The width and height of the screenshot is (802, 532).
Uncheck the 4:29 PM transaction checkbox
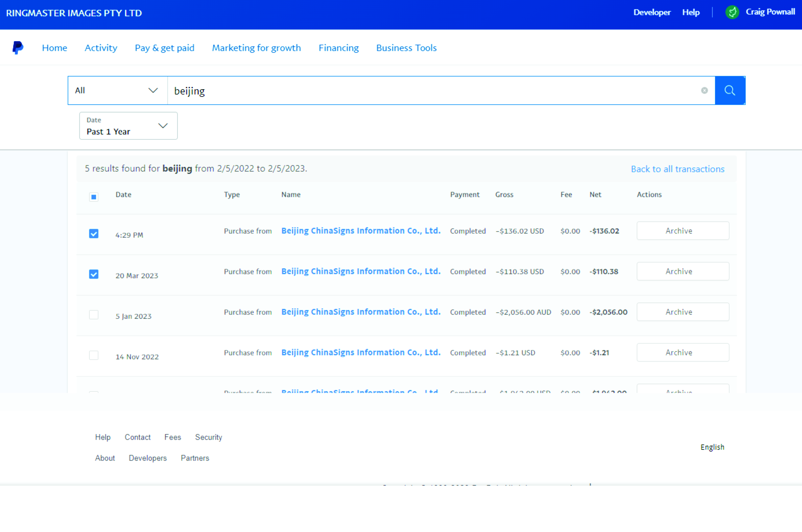(x=94, y=234)
